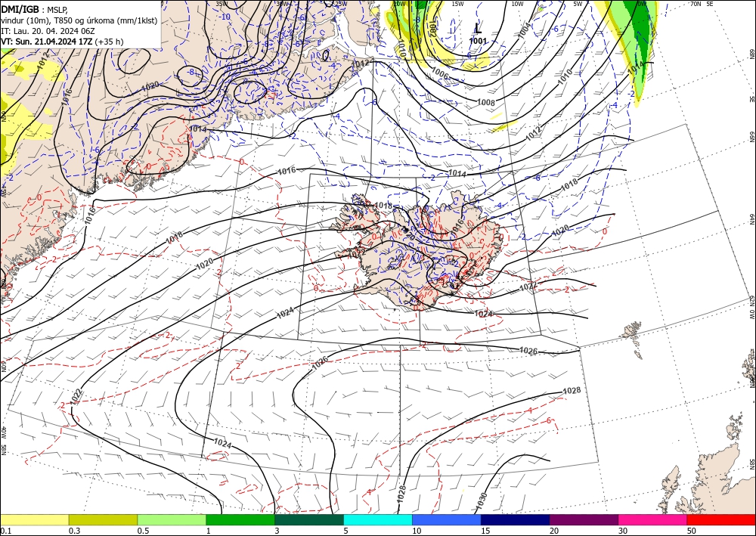Click the navy 15–20 mm legend swatch
This screenshot has height=536, width=756.
pos(516,519)
